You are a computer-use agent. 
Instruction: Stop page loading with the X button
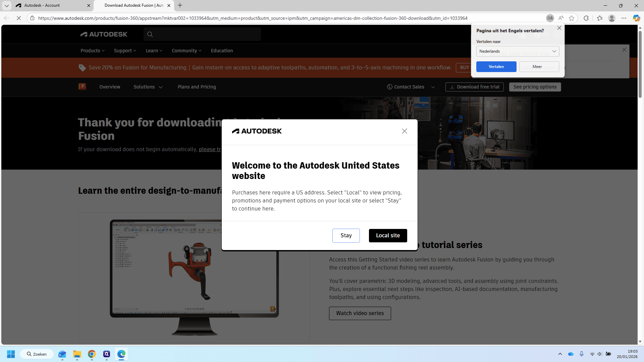click(19, 18)
